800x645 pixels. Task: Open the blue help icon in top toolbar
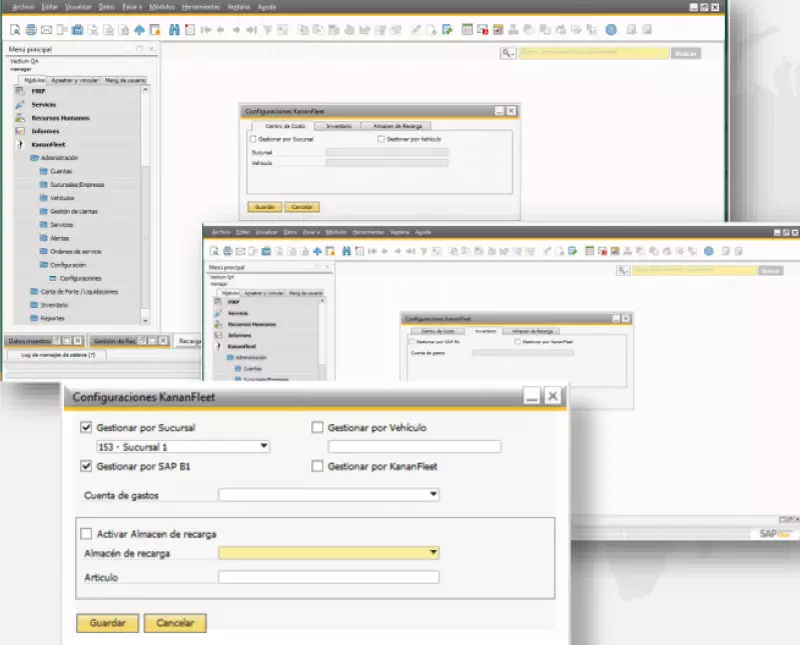point(609,29)
